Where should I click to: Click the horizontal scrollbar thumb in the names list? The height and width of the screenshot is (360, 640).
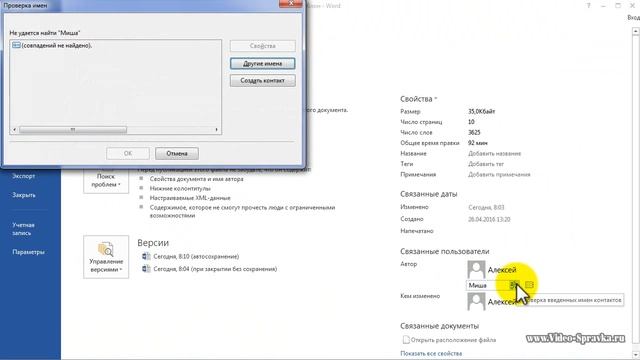(73, 130)
